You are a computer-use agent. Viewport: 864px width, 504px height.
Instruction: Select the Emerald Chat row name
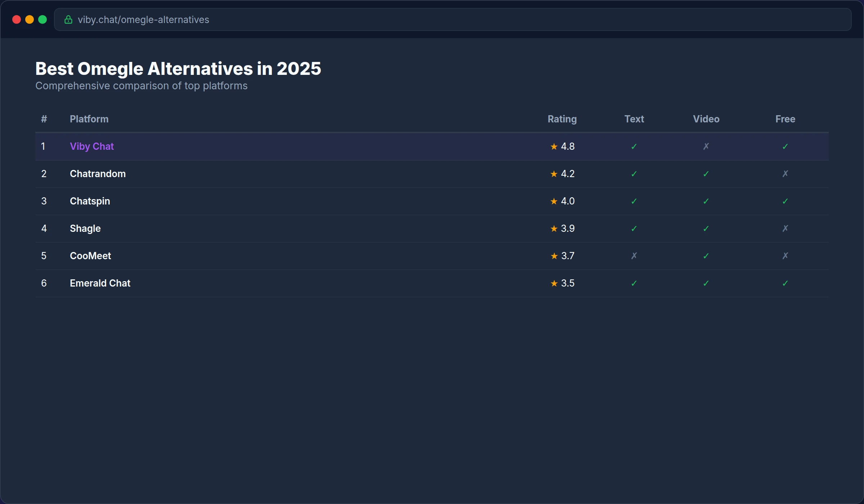[100, 283]
